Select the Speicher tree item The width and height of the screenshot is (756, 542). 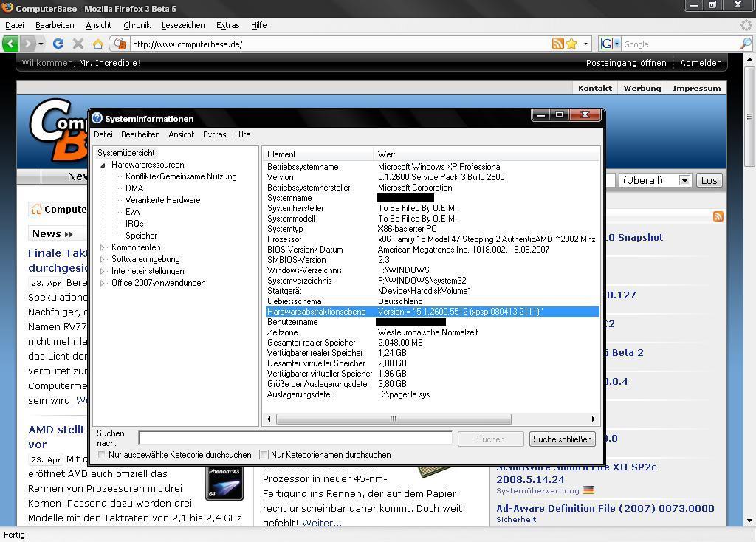pyautogui.click(x=141, y=236)
